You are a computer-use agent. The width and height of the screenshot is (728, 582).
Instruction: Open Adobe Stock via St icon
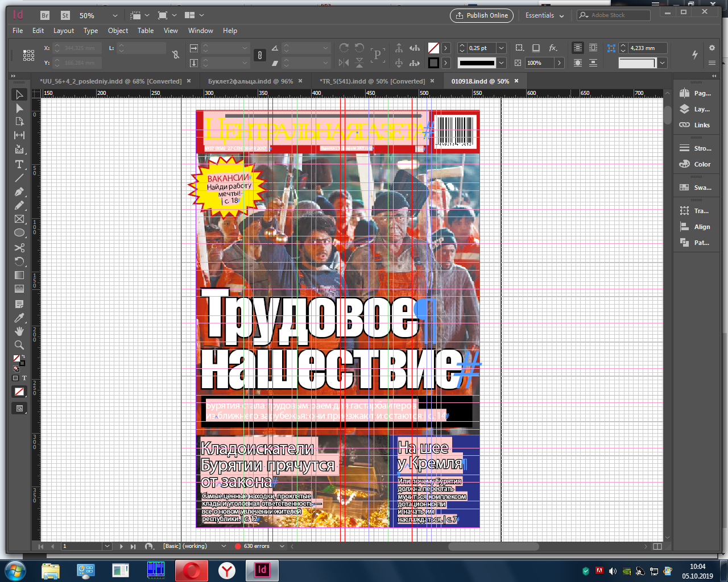(x=65, y=15)
